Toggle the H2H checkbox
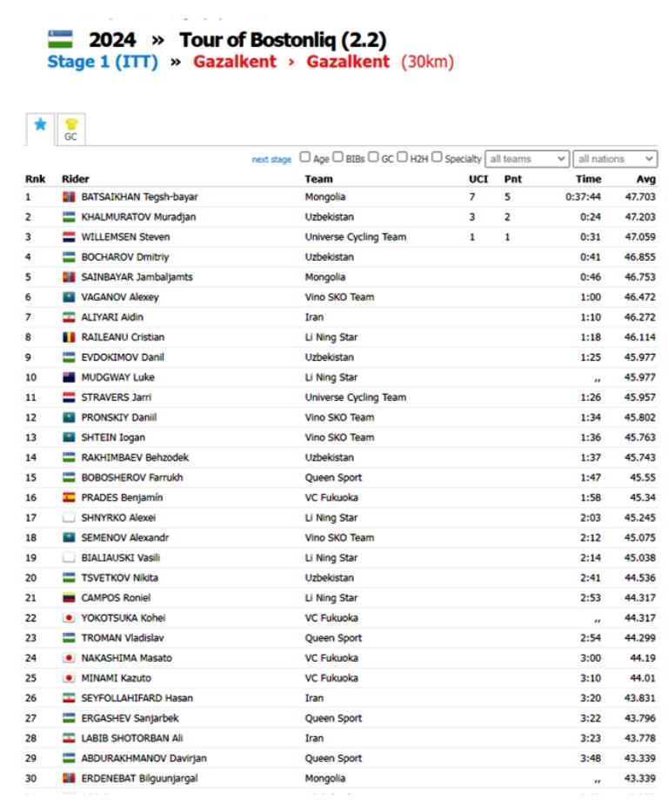The width and height of the screenshot is (668, 812). [403, 158]
